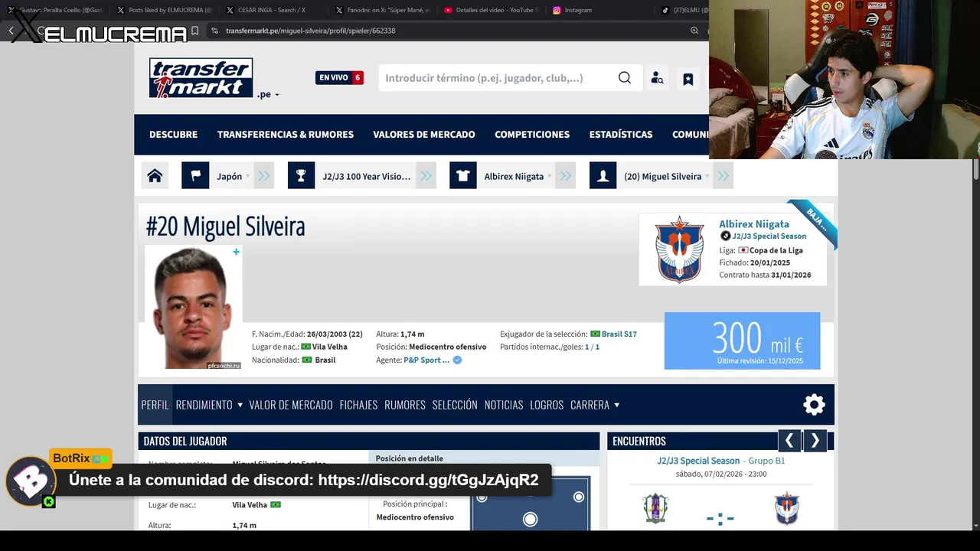Click the flag icon beside Japón breadcrumb
This screenshot has height=551, width=980.
click(x=195, y=176)
